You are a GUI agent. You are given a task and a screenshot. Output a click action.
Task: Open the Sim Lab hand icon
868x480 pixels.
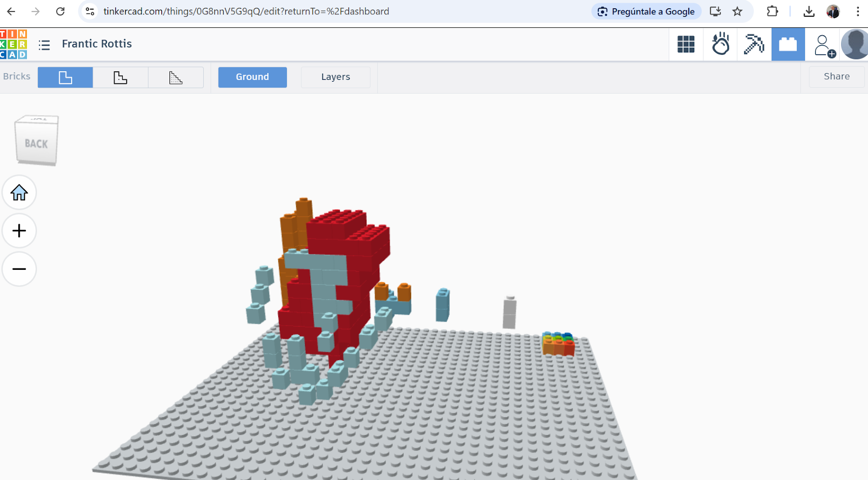coord(720,44)
